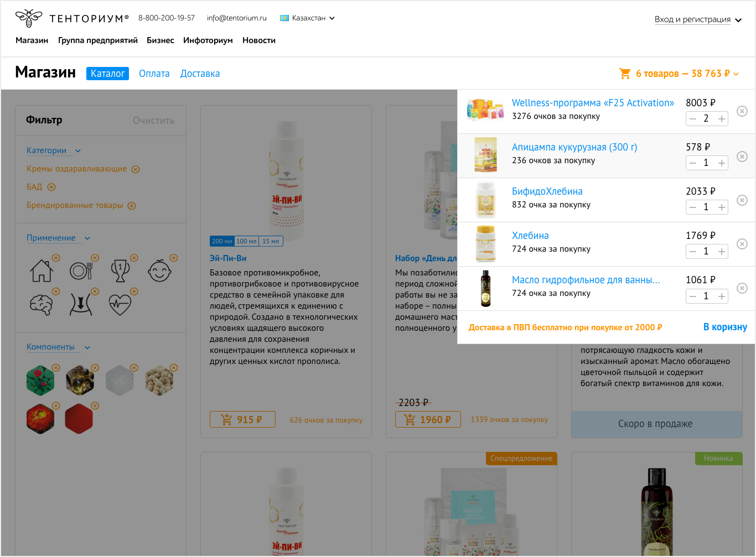Screen dimensions: 756x557
Task: Open the Казахстан country dropdown
Action: [x=308, y=18]
